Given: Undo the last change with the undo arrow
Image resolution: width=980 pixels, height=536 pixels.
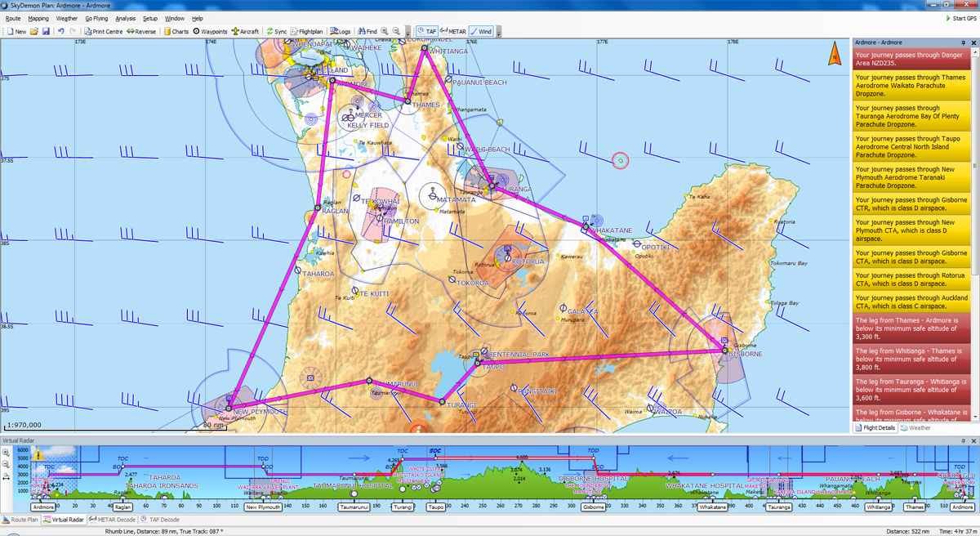Looking at the screenshot, I should 60,31.
